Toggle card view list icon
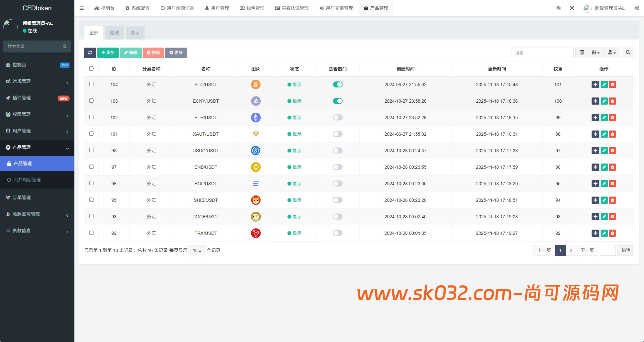The width and height of the screenshot is (644, 342). (x=582, y=52)
